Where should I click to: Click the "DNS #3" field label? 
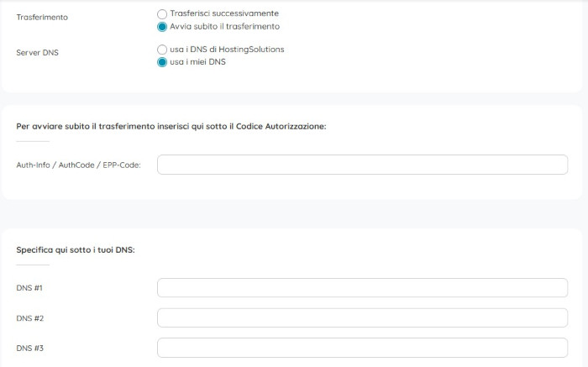(29, 349)
